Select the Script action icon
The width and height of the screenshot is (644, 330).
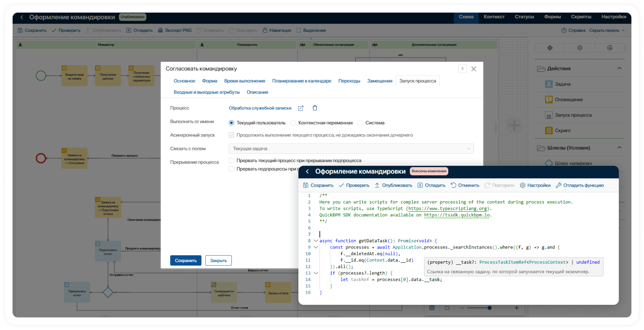pyautogui.click(x=549, y=130)
